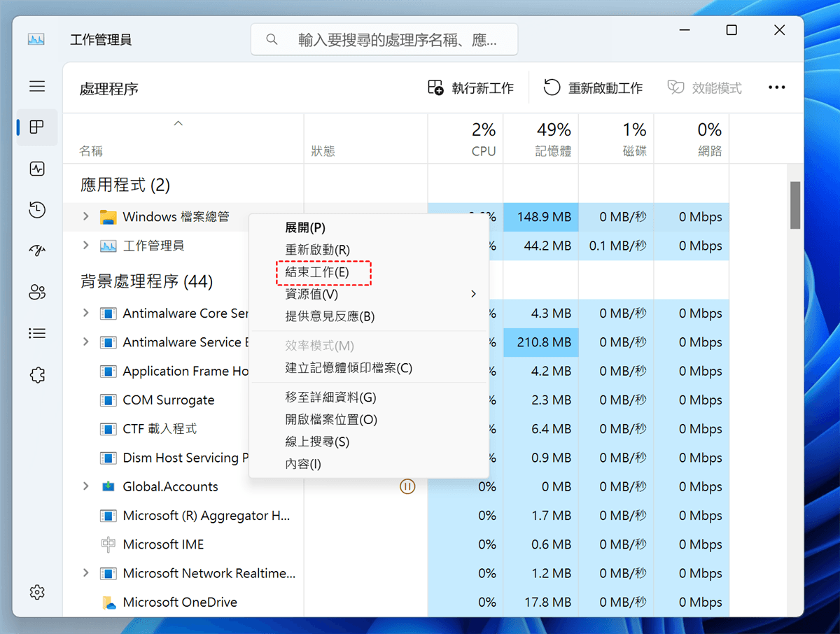Screen dimensions: 840x634
Task: Click the Task Manager title bar app icon
Action: [36, 39]
